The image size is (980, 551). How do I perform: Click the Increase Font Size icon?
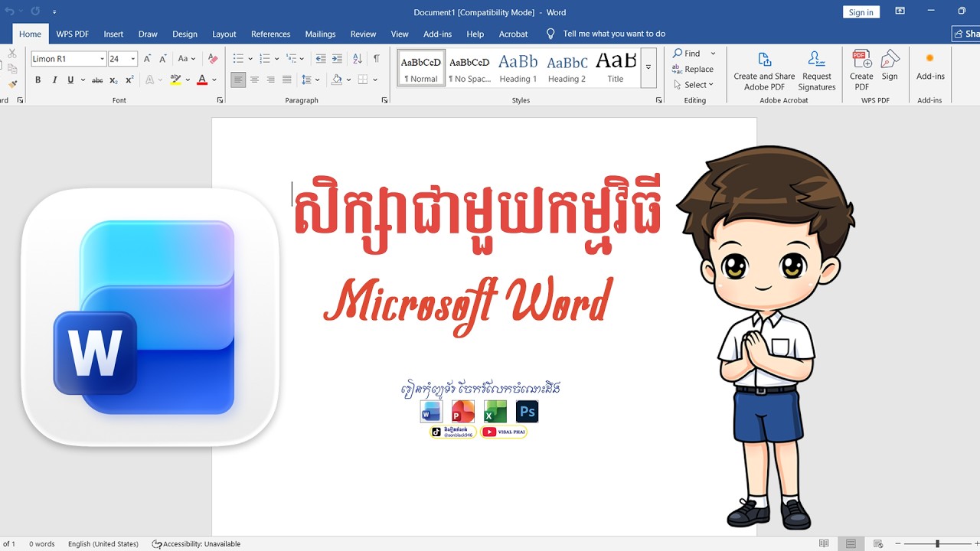click(x=147, y=58)
